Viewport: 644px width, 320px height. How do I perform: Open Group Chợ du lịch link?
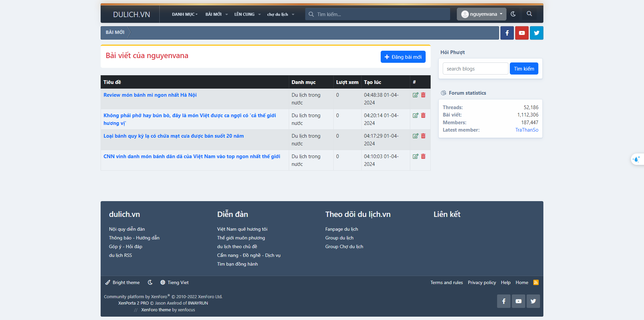coord(344,246)
